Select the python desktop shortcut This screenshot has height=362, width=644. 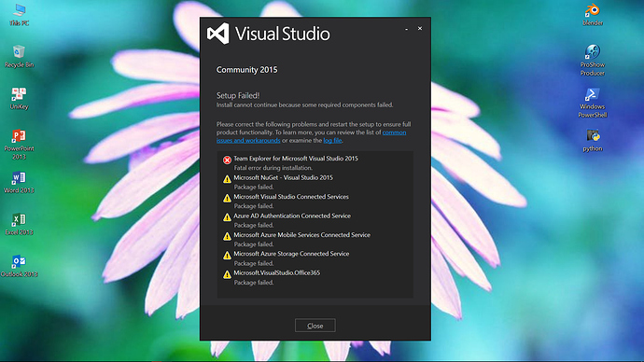click(593, 140)
